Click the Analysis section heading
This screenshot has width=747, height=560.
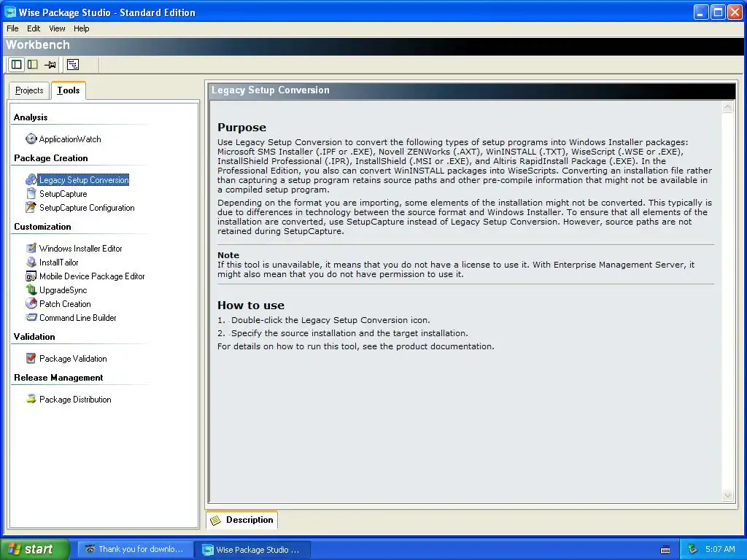31,117
